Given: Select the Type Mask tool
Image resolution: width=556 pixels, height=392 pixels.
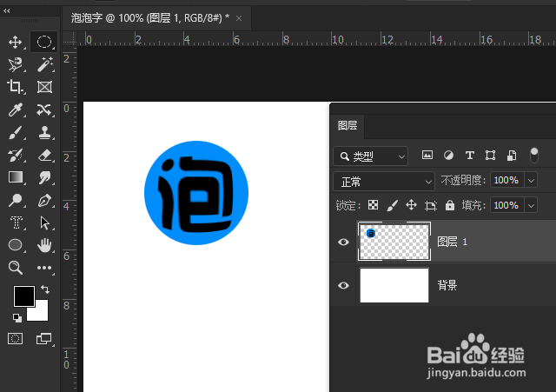Looking at the screenshot, I should coord(16,223).
